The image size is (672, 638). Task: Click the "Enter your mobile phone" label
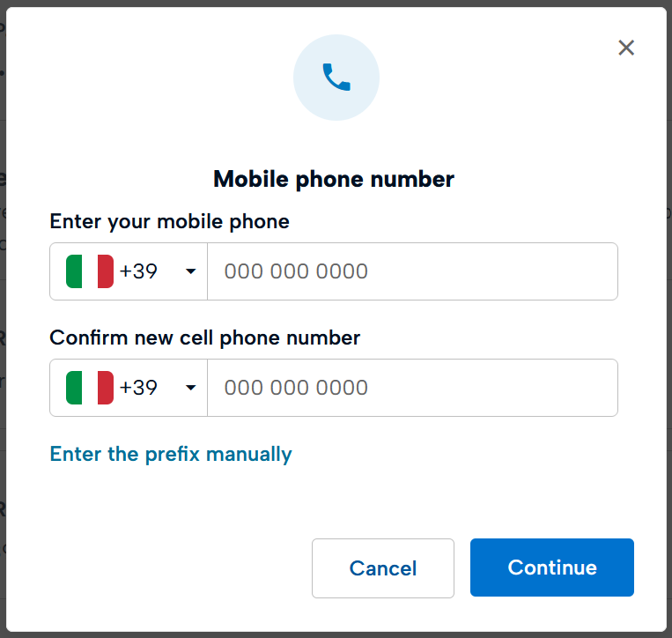click(170, 221)
